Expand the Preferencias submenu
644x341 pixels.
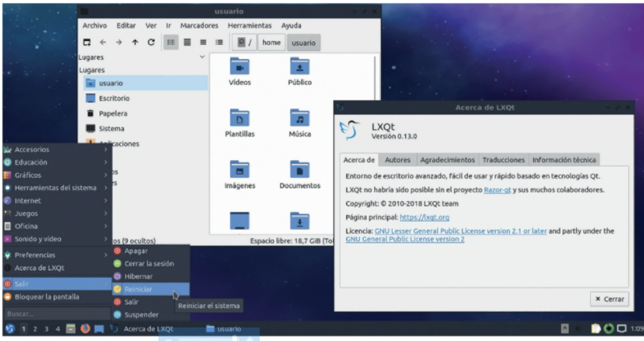56,255
